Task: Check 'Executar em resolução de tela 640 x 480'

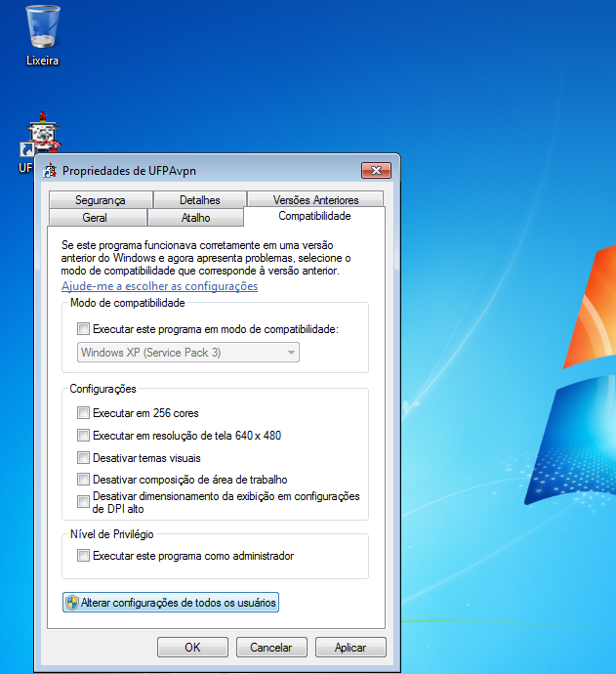Action: click(83, 436)
